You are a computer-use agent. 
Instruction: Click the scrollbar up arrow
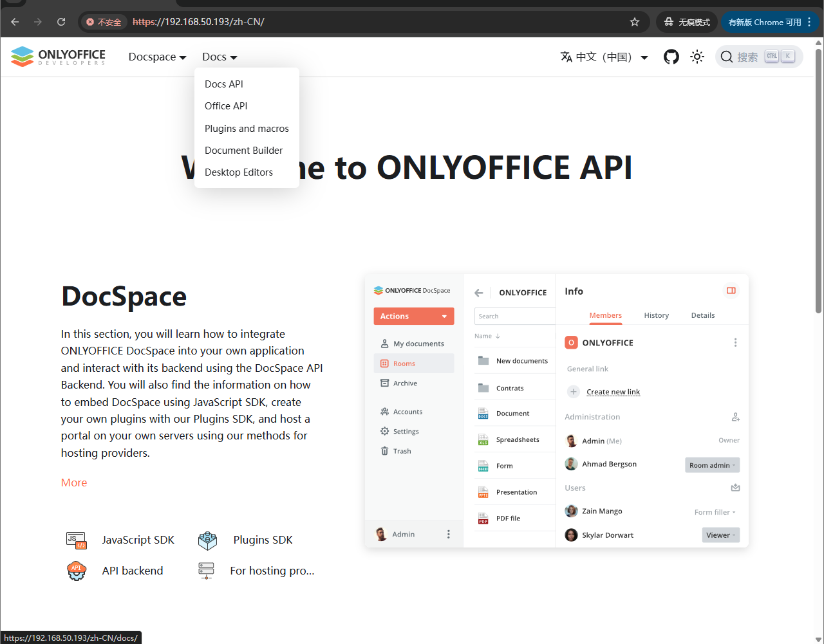click(x=819, y=42)
